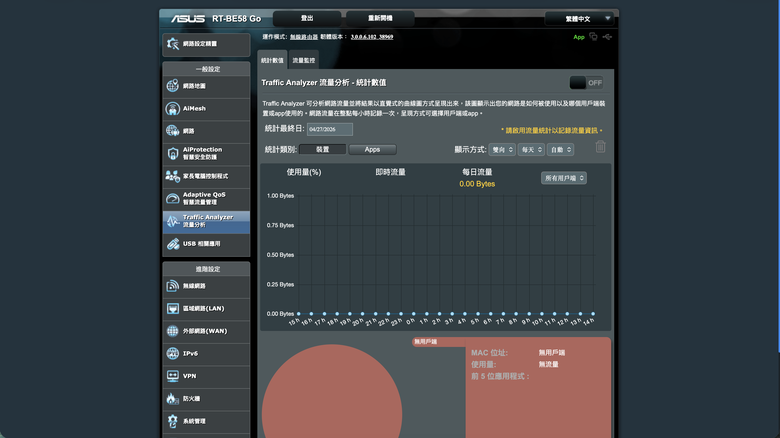The width and height of the screenshot is (780, 438).
Task: Click the network clients status icon beside App
Action: [x=593, y=37]
